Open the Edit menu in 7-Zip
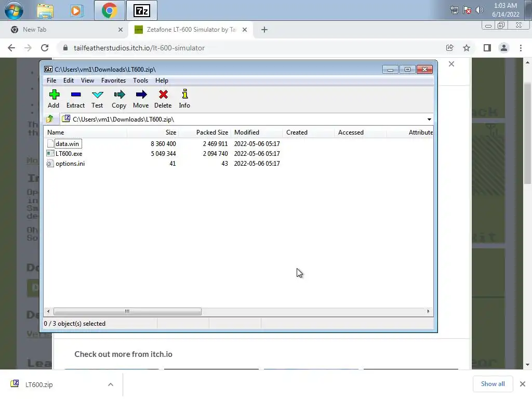 [69, 81]
